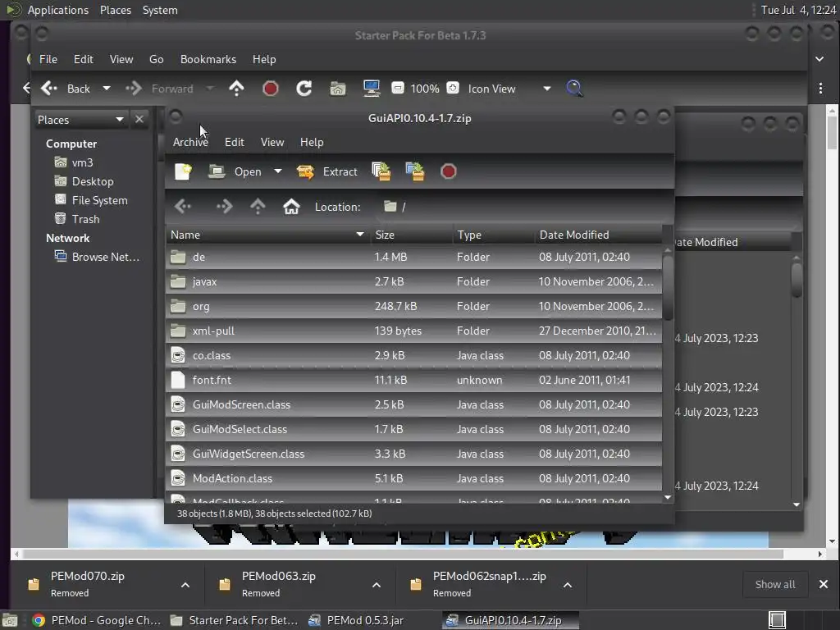Click the file manager Search magnifier icon

(574, 89)
